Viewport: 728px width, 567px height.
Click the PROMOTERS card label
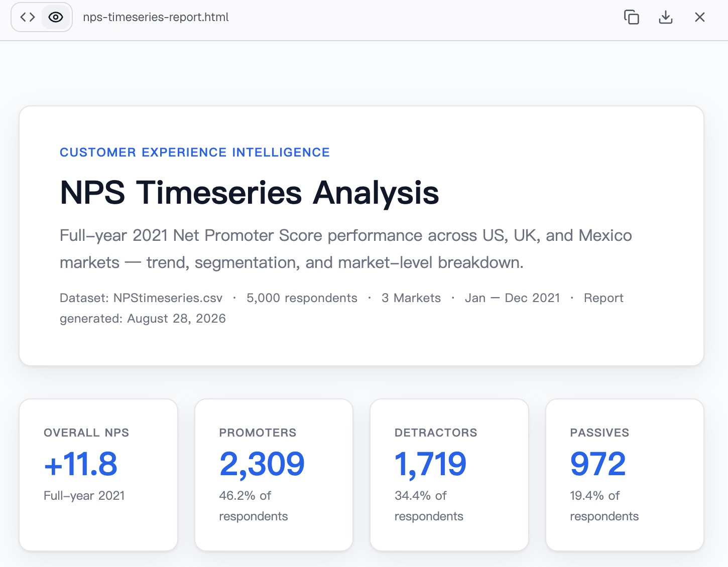258,433
